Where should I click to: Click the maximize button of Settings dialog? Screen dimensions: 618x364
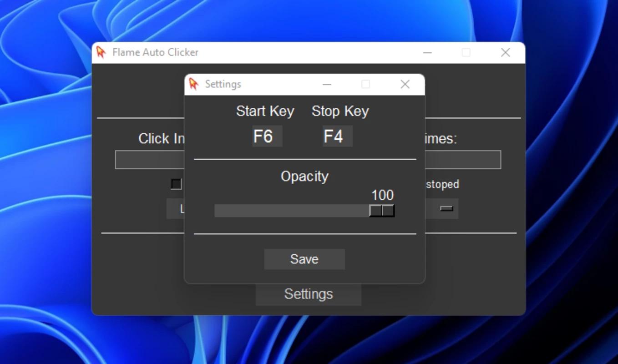click(365, 84)
